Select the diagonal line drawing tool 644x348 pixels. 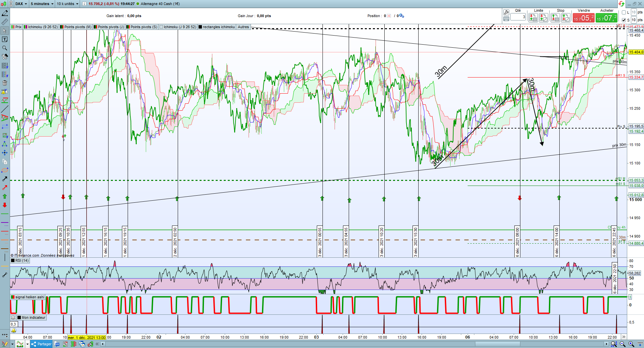point(5,109)
